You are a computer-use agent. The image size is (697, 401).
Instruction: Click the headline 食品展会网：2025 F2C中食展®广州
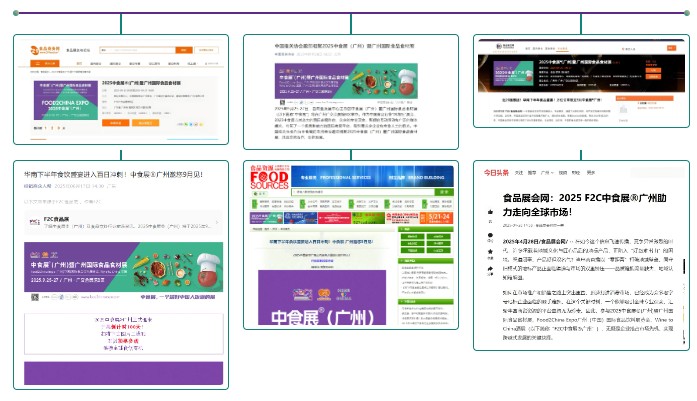tap(584, 205)
